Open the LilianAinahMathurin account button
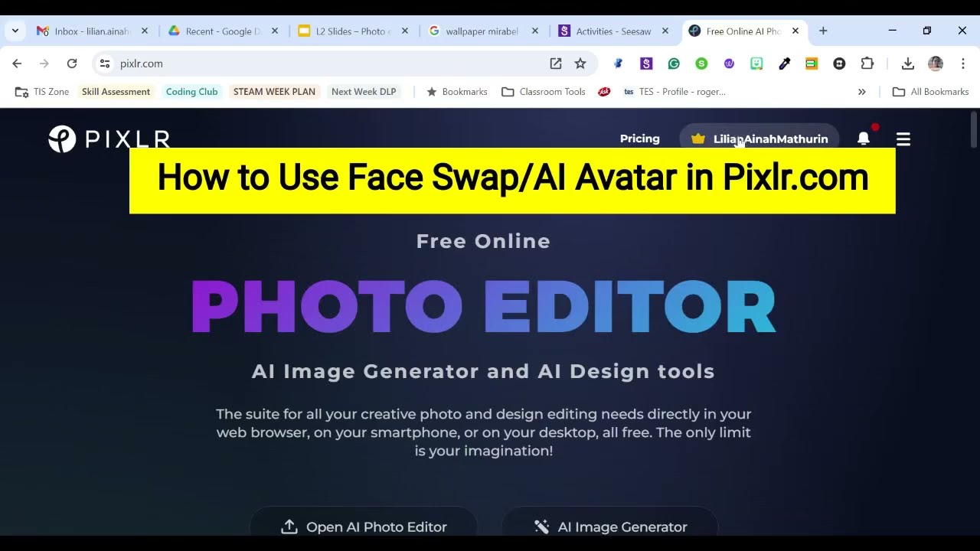The height and width of the screenshot is (551, 980). tap(759, 139)
